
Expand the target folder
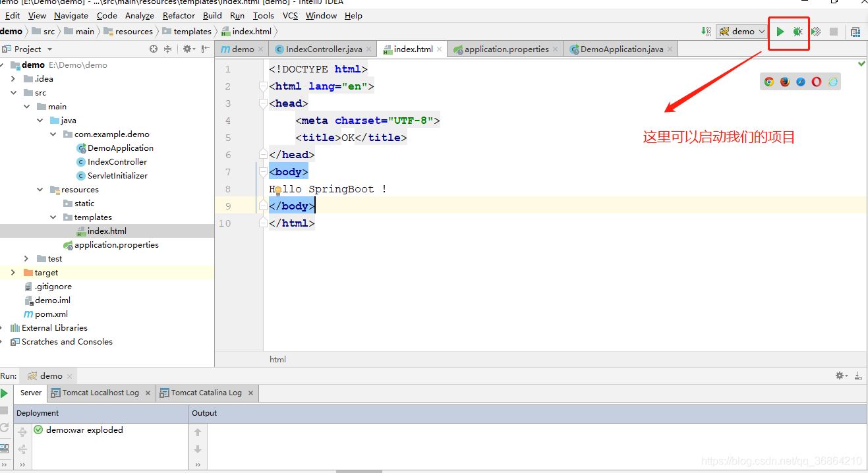point(13,273)
